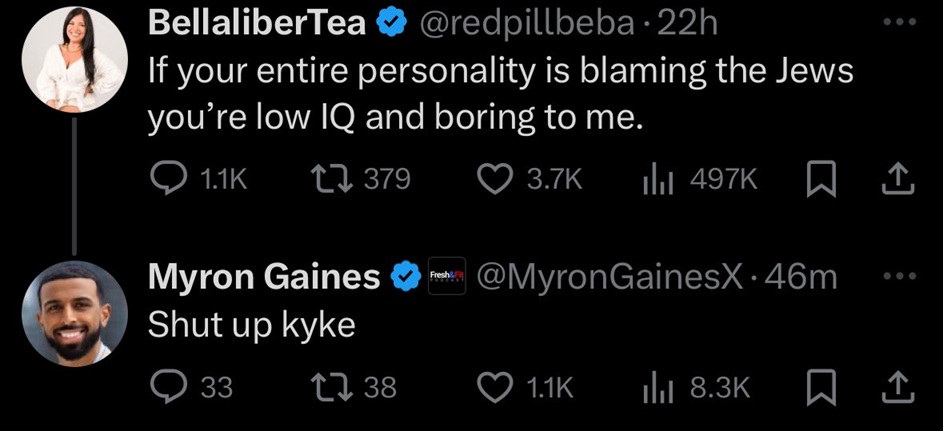This screenshot has width=943, height=431.
Task: Like BellaliberTea's tweet
Action: coord(495,179)
